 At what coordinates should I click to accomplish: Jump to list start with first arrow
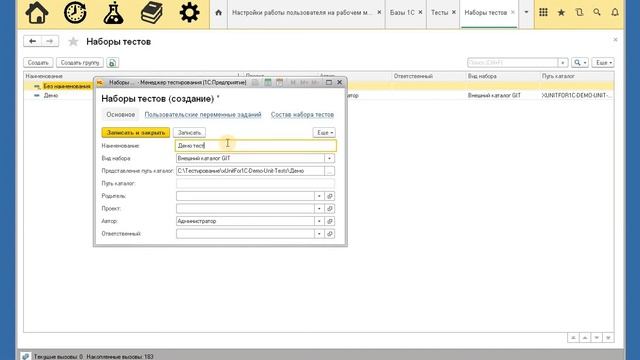tap(573, 338)
